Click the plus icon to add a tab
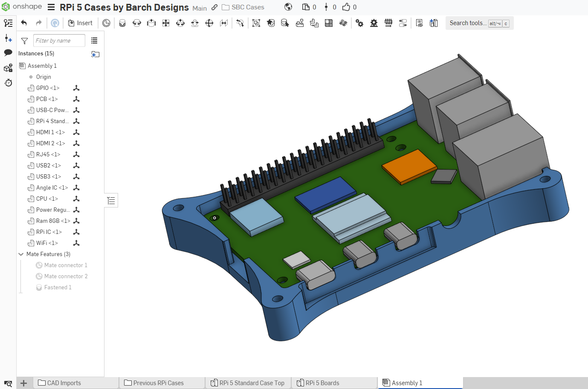 click(x=24, y=383)
